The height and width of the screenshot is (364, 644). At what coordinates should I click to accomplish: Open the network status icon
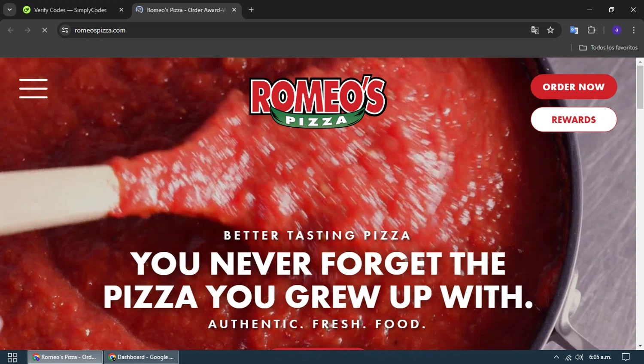click(x=568, y=357)
